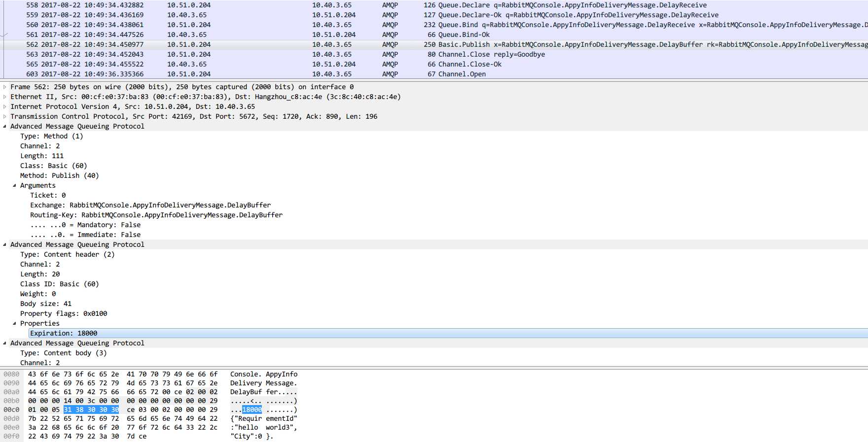
Task: Select the Exchange argument line
Action: pos(150,205)
